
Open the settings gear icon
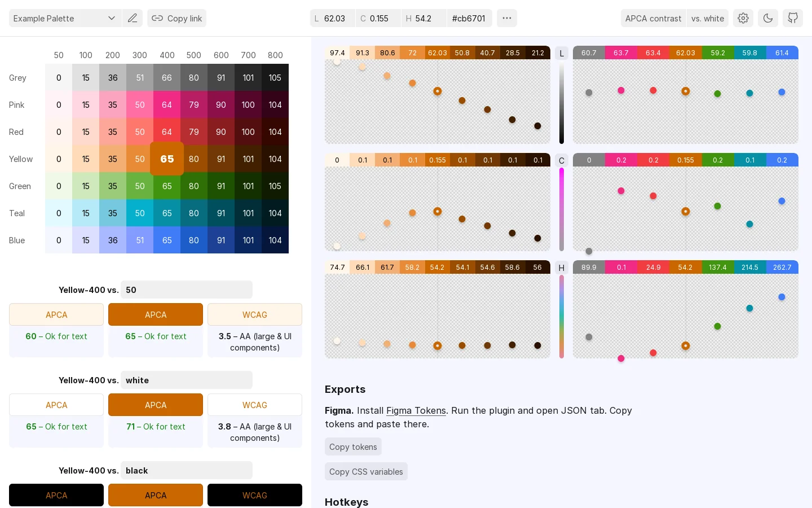(743, 18)
